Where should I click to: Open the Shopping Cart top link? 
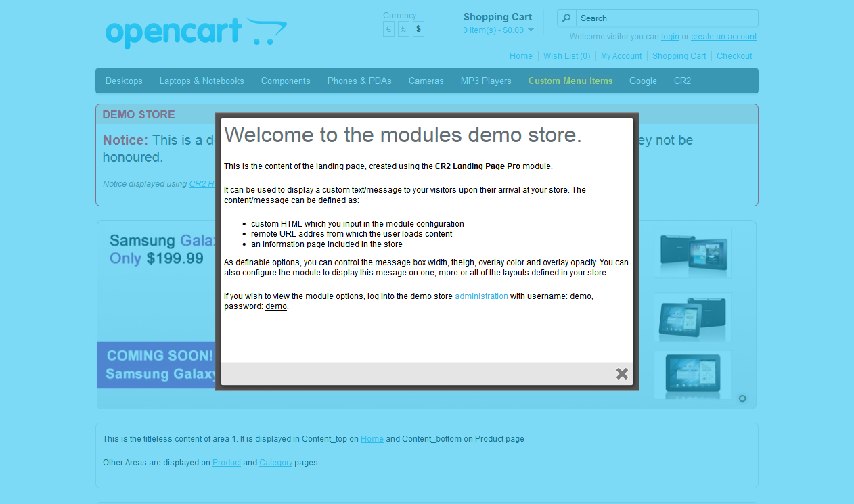coord(679,56)
